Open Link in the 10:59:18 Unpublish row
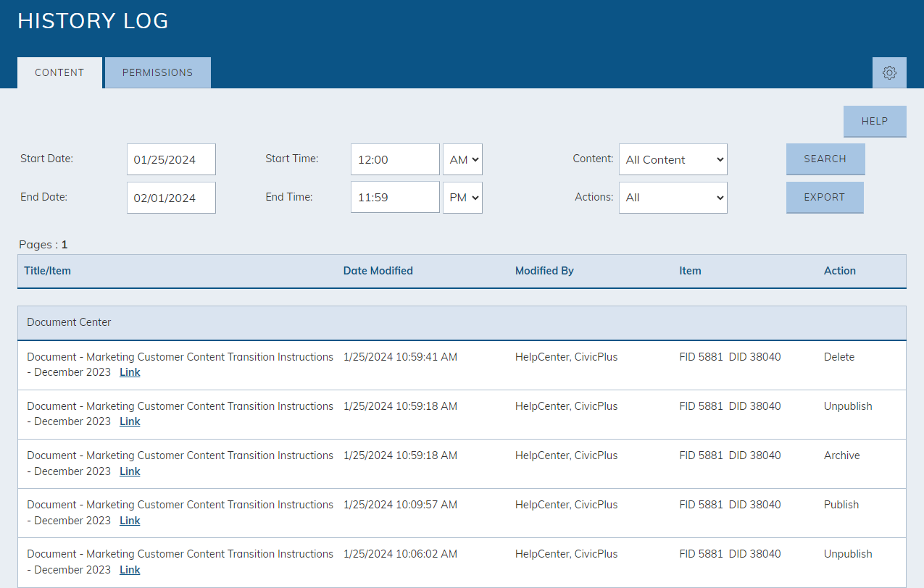The height and width of the screenshot is (588, 924). click(x=130, y=421)
